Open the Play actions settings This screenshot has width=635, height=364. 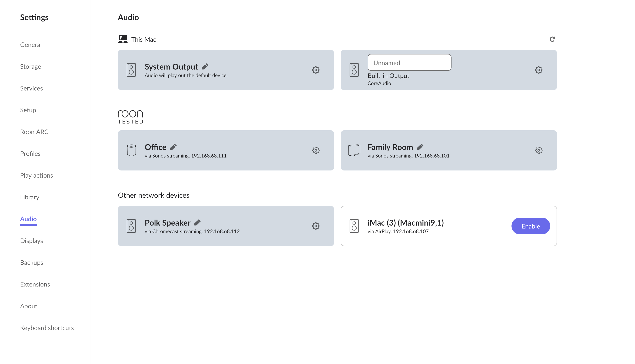click(x=36, y=176)
